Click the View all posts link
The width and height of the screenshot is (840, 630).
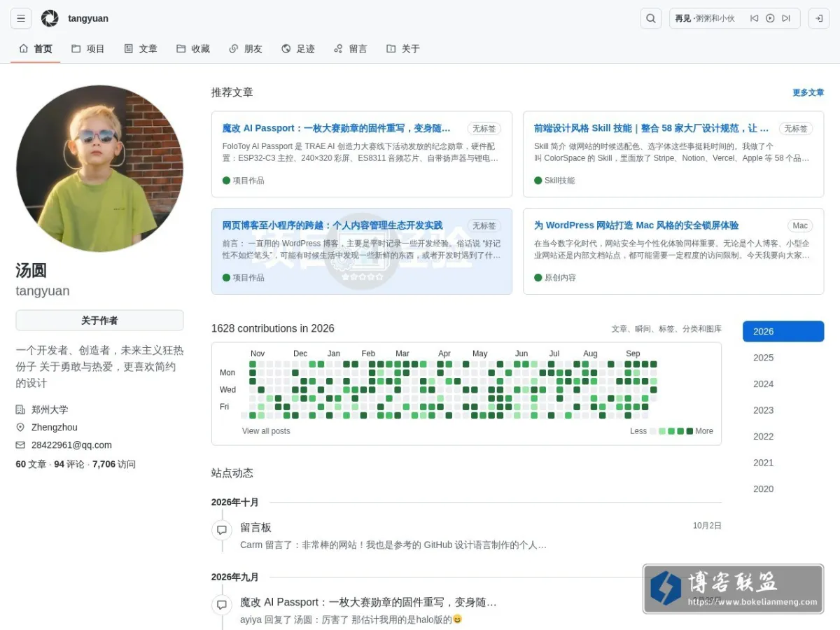pos(266,431)
